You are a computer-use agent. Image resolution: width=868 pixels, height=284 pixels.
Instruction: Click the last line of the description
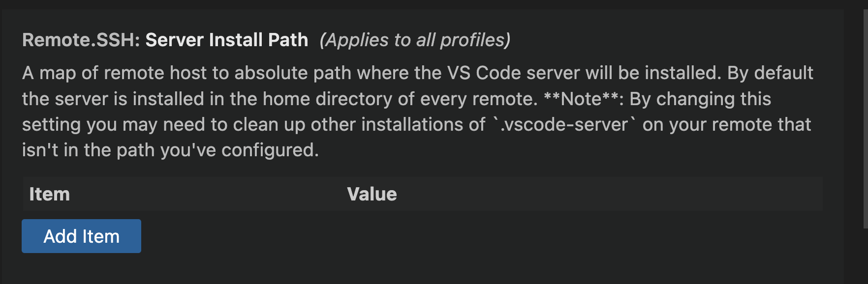[170, 150]
